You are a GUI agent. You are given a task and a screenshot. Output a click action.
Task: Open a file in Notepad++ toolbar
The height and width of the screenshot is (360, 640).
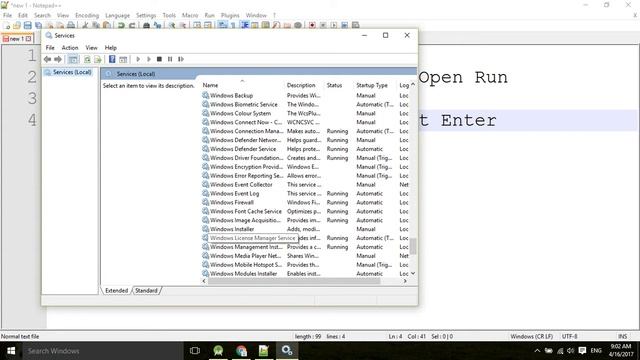click(17, 25)
